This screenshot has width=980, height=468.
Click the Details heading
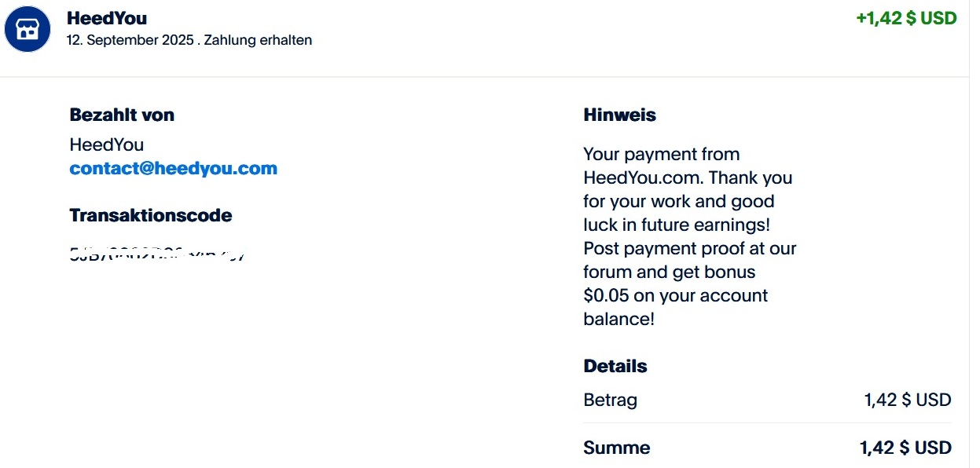(x=615, y=366)
